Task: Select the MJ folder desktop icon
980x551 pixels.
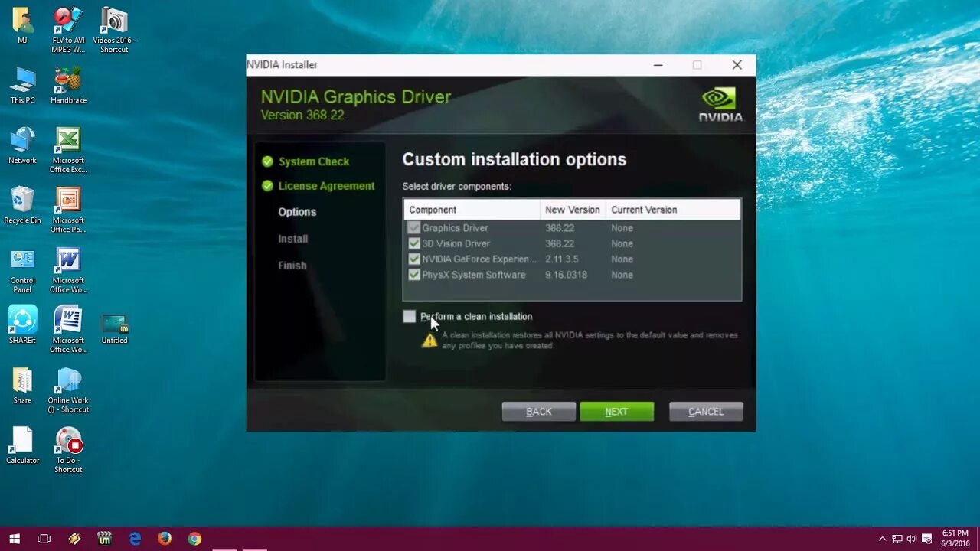Action: point(22,25)
